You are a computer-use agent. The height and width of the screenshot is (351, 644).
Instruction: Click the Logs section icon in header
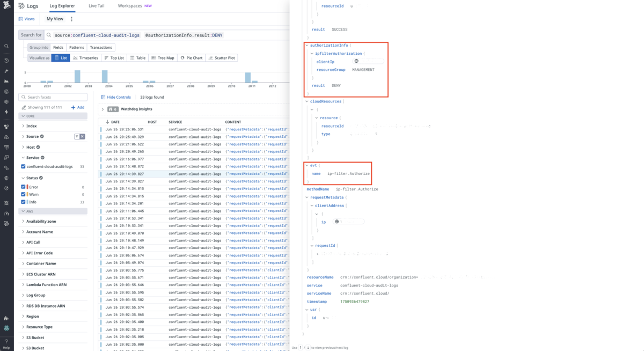coord(21,6)
